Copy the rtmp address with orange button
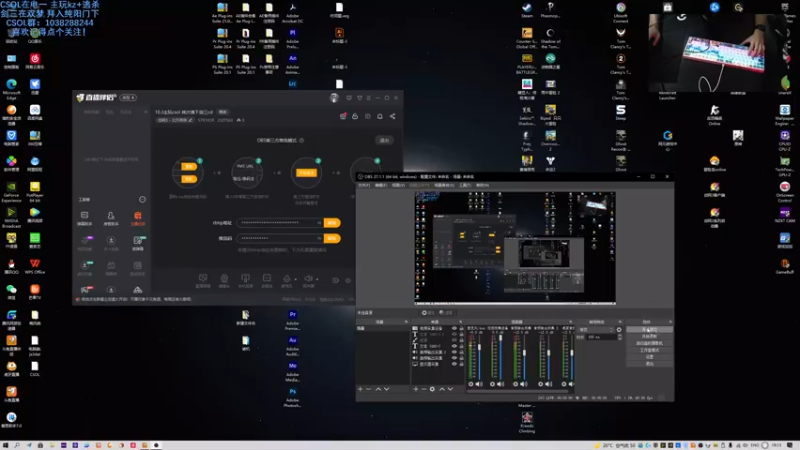Image resolution: width=800 pixels, height=450 pixels. tap(332, 223)
